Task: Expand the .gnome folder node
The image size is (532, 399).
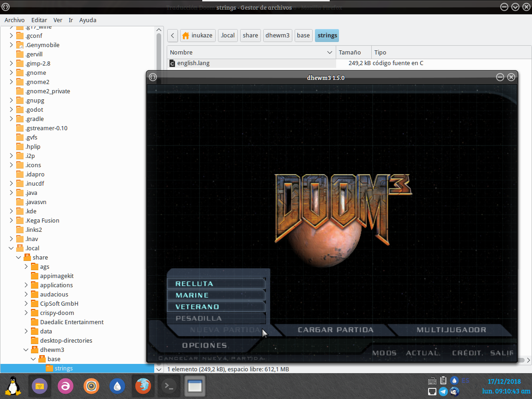Action: click(11, 73)
